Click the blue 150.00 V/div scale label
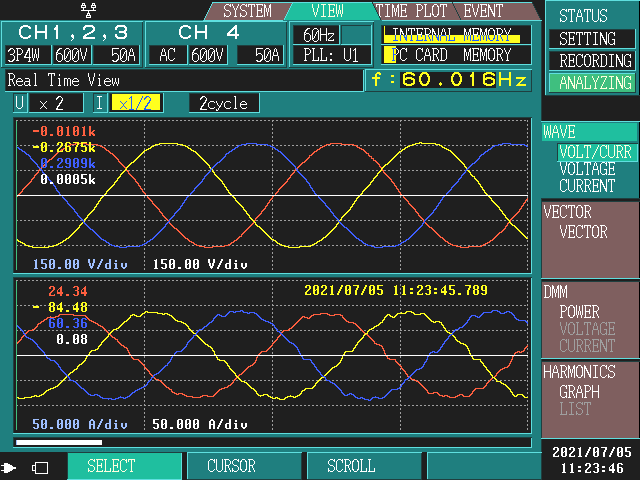The width and height of the screenshot is (640, 480). (80, 264)
